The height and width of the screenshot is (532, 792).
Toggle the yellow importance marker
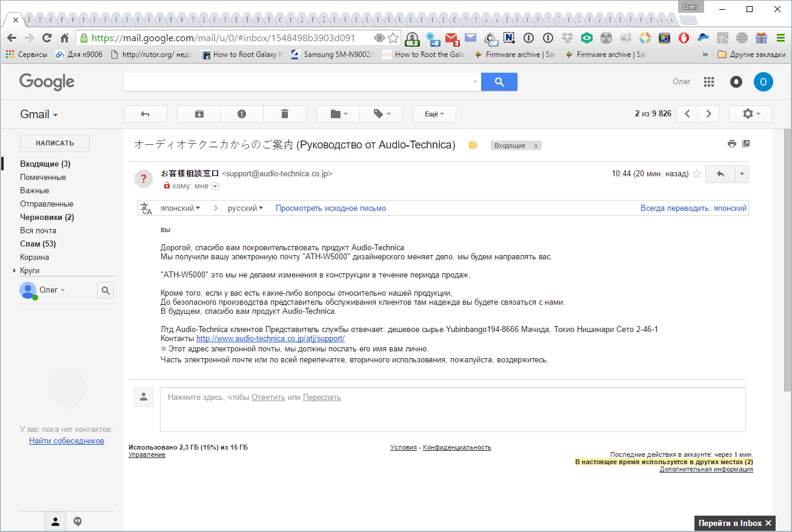(x=473, y=145)
